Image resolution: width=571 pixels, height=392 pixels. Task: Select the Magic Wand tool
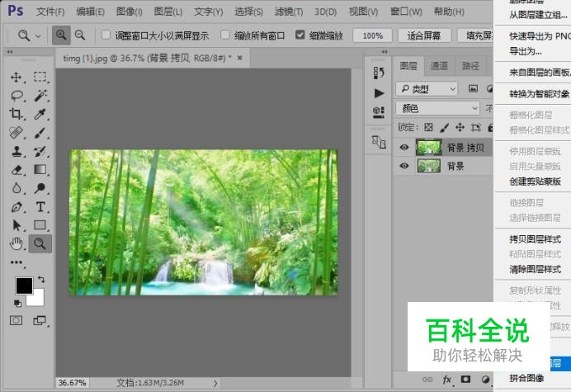[x=40, y=96]
